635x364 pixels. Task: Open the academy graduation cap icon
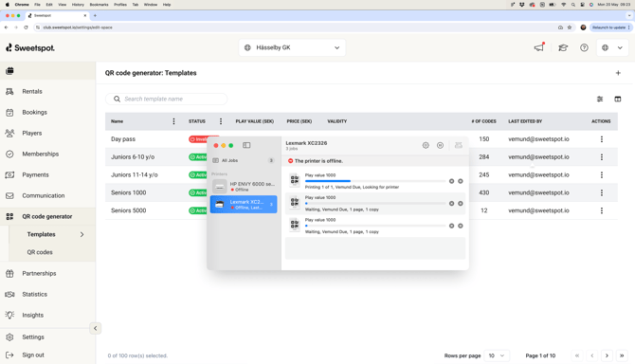(x=563, y=47)
